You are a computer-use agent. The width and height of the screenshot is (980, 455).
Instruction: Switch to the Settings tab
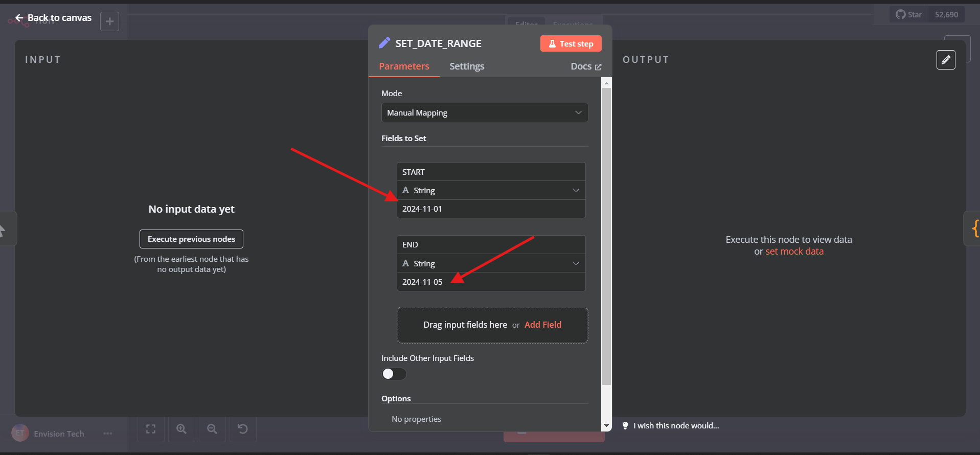click(466, 66)
